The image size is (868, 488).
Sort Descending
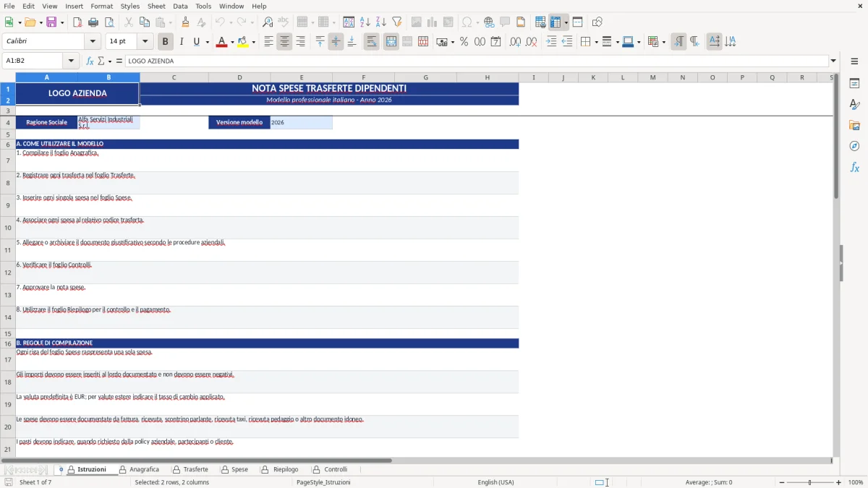[381, 22]
